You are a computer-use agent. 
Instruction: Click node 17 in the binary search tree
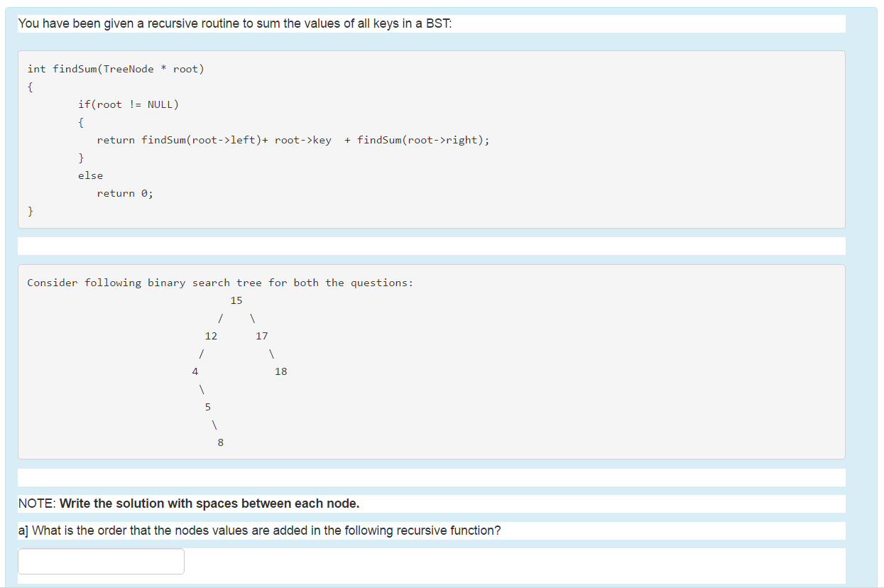click(x=261, y=336)
